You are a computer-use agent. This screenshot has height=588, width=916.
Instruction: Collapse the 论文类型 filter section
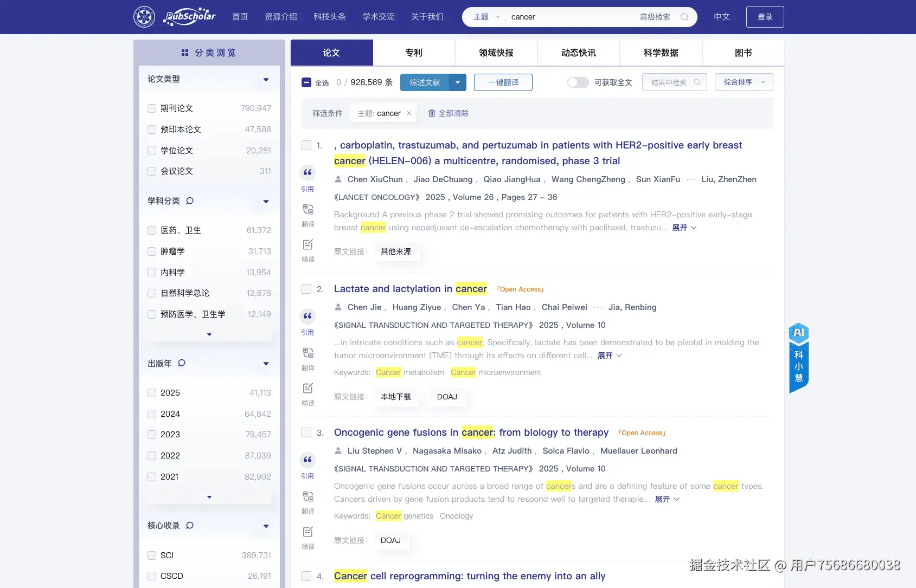pos(266,80)
